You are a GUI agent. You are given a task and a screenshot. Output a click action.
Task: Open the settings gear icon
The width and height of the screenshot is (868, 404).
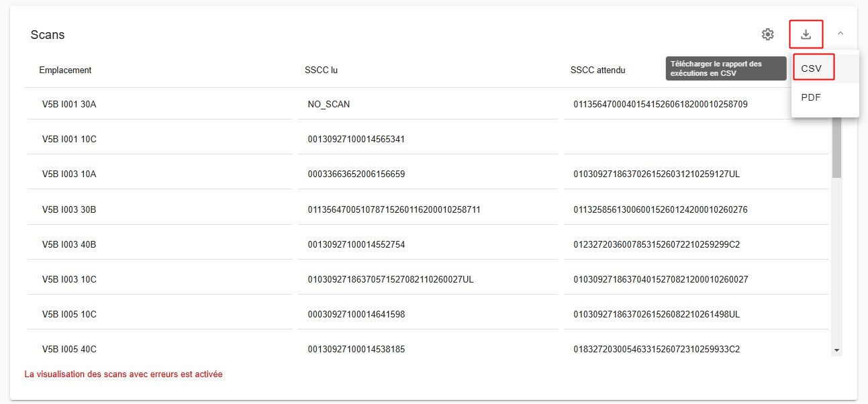[x=767, y=34]
